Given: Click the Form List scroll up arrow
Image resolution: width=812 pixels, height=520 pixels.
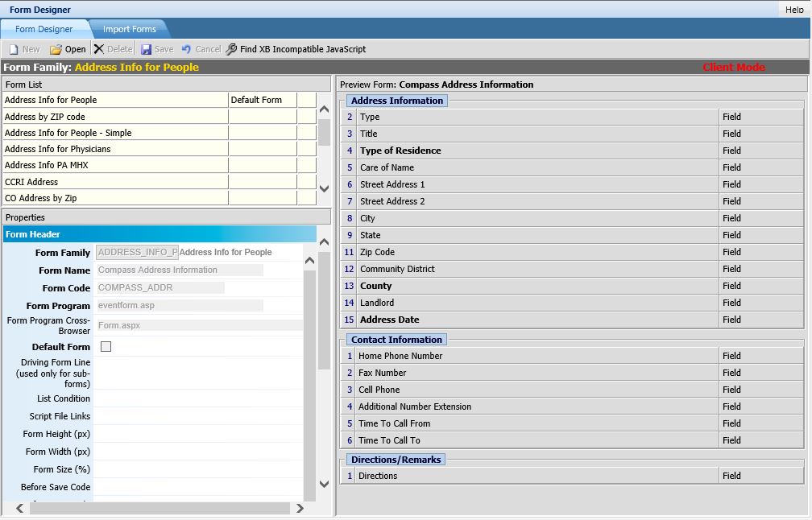Looking at the screenshot, I should click(324, 109).
